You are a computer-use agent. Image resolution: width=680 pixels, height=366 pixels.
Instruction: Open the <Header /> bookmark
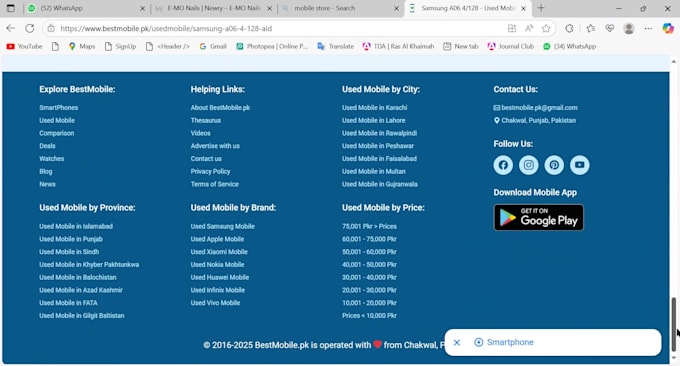[x=168, y=46]
